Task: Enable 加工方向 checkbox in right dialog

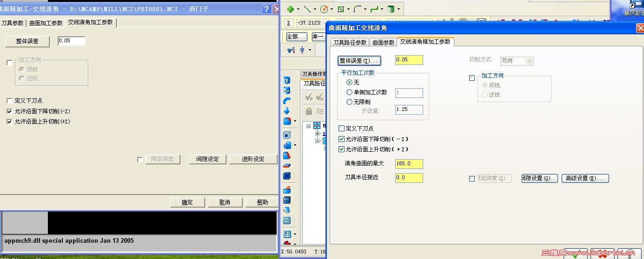Action: coord(472,78)
